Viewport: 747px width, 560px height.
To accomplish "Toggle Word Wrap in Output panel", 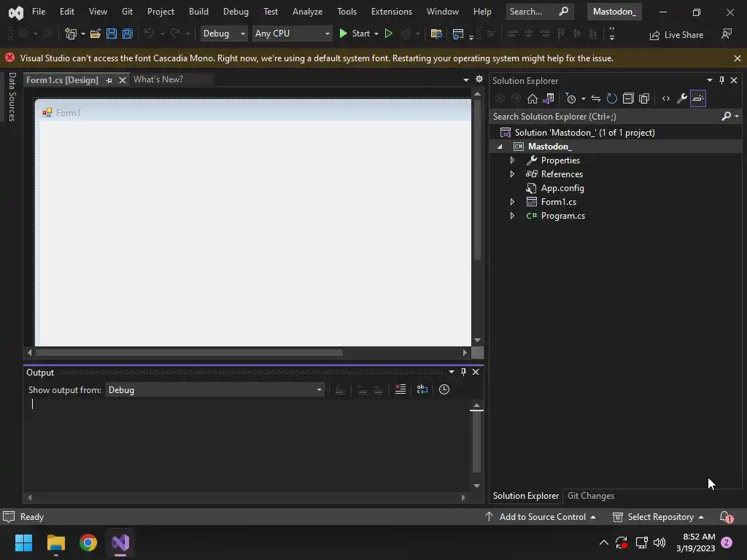I will click(422, 389).
